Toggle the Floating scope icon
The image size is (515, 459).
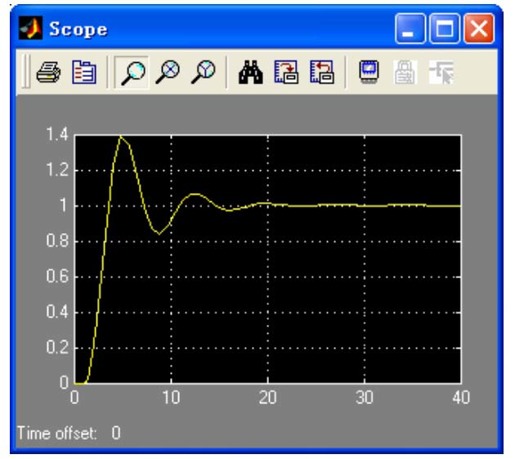pyautogui.click(x=369, y=71)
